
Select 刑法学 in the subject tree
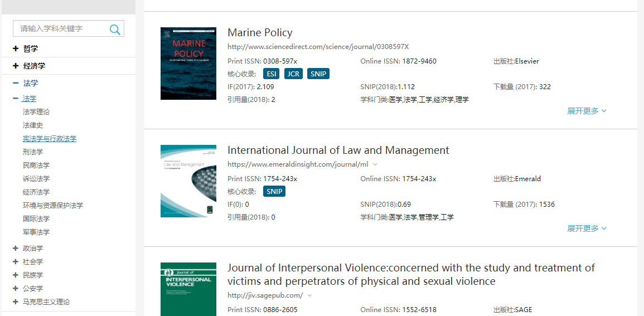(33, 152)
